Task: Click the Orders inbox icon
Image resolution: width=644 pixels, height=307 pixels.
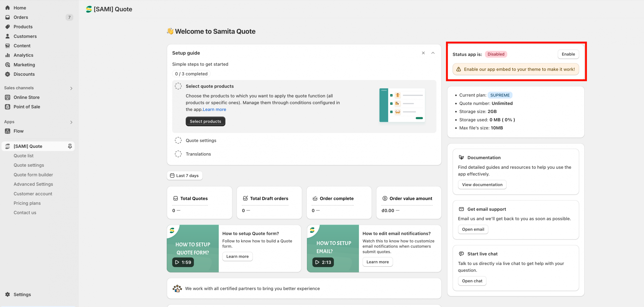Action: point(8,17)
